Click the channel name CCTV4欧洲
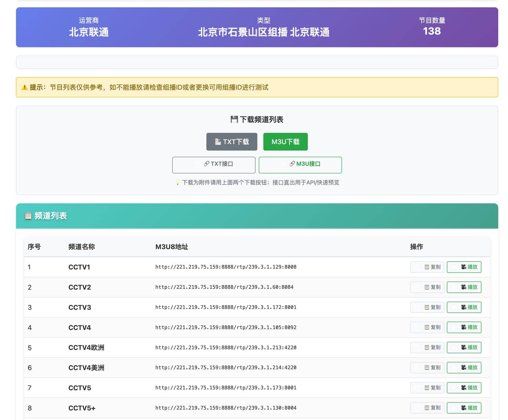Viewport: 508px width, 420px height. pos(86,348)
